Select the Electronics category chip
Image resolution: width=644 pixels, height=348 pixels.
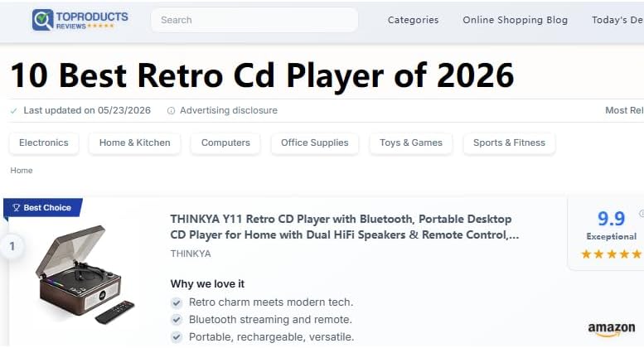pyautogui.click(x=44, y=143)
